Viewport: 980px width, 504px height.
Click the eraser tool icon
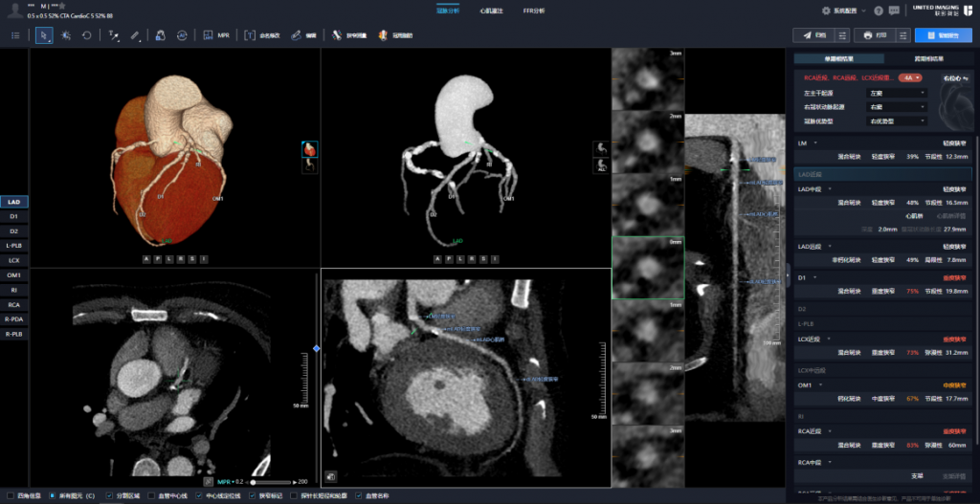coord(136,35)
